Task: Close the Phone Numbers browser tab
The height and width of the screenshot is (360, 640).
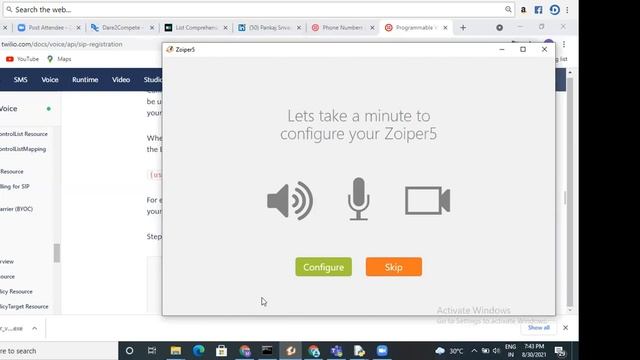Action: (372, 28)
